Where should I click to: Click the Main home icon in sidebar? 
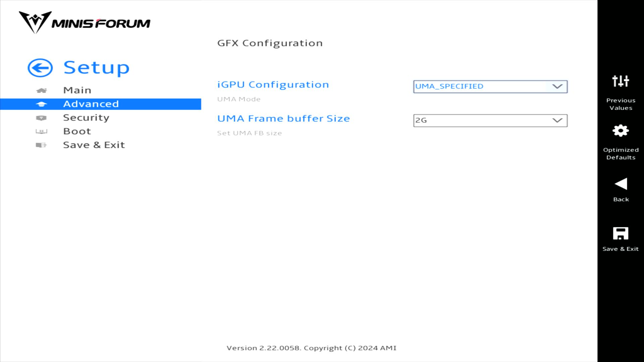(x=41, y=90)
